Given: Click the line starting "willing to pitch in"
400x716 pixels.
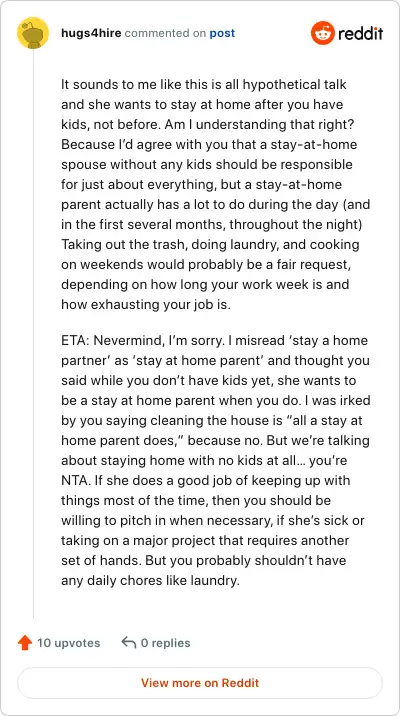Looking at the screenshot, I should pos(213,521).
